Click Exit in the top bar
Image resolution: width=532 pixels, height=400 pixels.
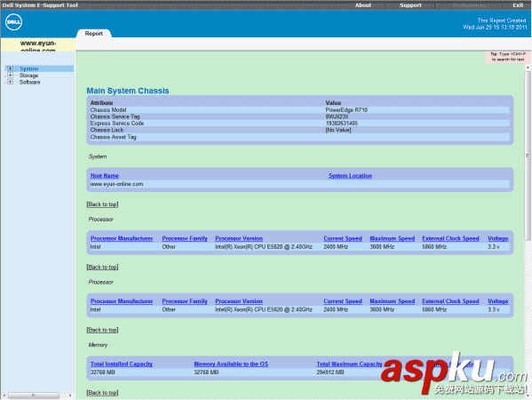[518, 5]
